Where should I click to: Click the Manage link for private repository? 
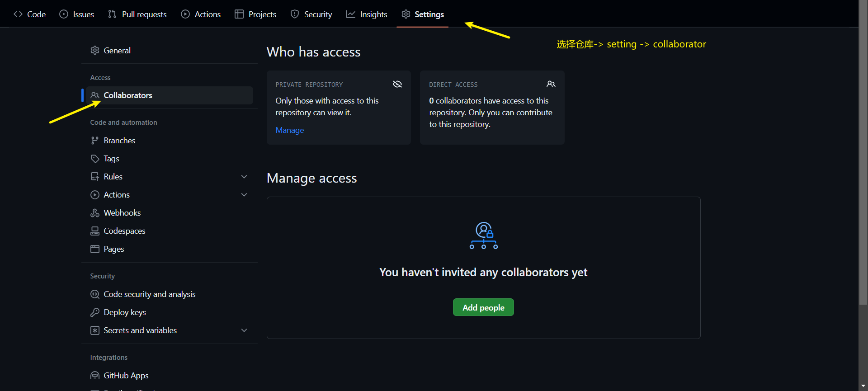pos(290,130)
